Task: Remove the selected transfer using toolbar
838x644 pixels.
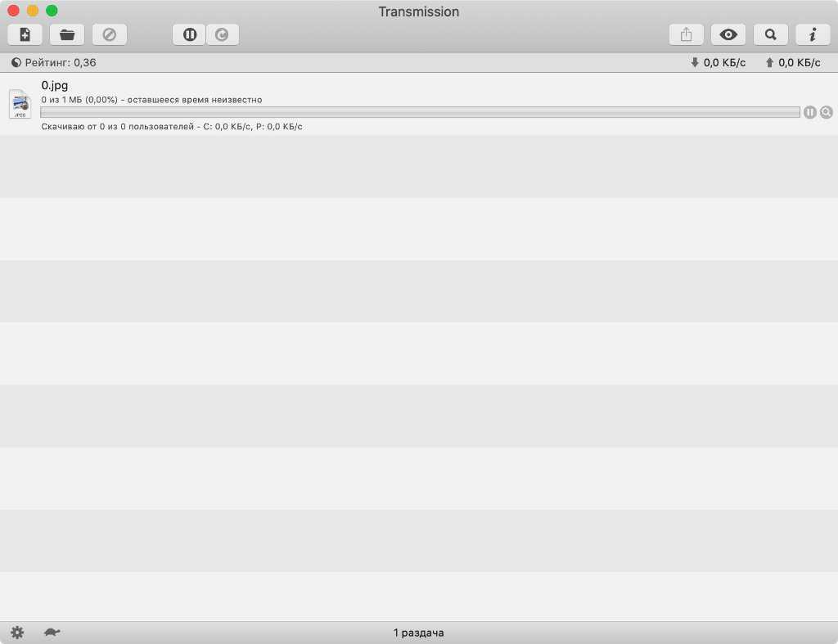Action: tap(109, 34)
